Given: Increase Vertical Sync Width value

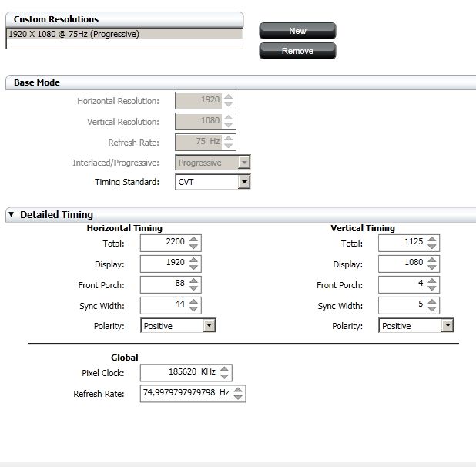Looking at the screenshot, I should [x=432, y=301].
